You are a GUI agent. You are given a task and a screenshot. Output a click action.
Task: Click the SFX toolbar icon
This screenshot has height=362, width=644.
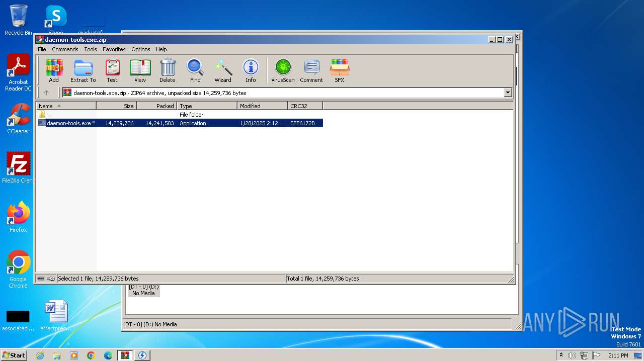tap(340, 70)
